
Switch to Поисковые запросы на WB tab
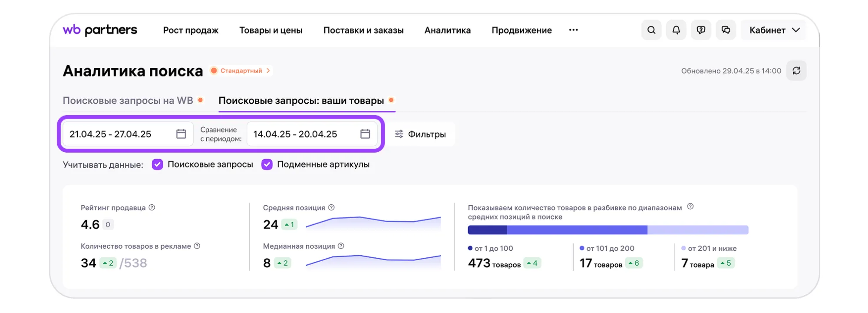(128, 100)
